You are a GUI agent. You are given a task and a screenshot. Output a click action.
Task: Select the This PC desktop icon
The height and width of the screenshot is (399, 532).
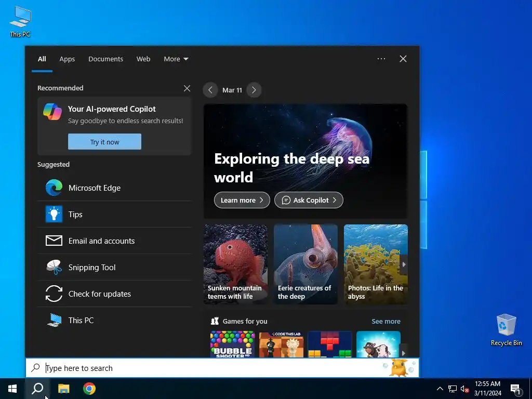(20, 21)
